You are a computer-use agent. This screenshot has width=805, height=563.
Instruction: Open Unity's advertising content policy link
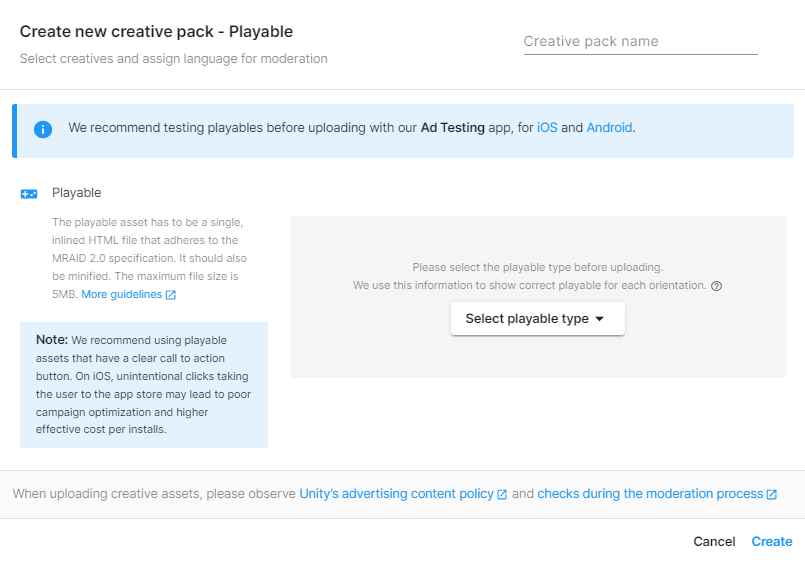[396, 494]
